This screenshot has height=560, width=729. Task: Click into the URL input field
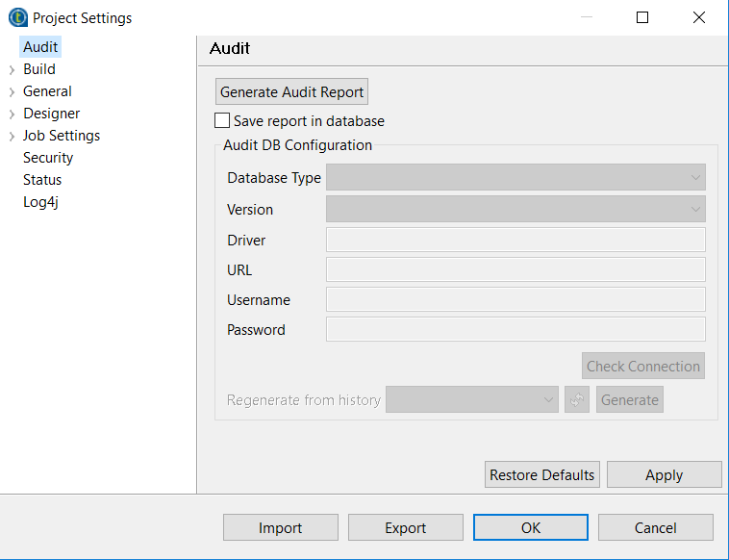coord(515,270)
